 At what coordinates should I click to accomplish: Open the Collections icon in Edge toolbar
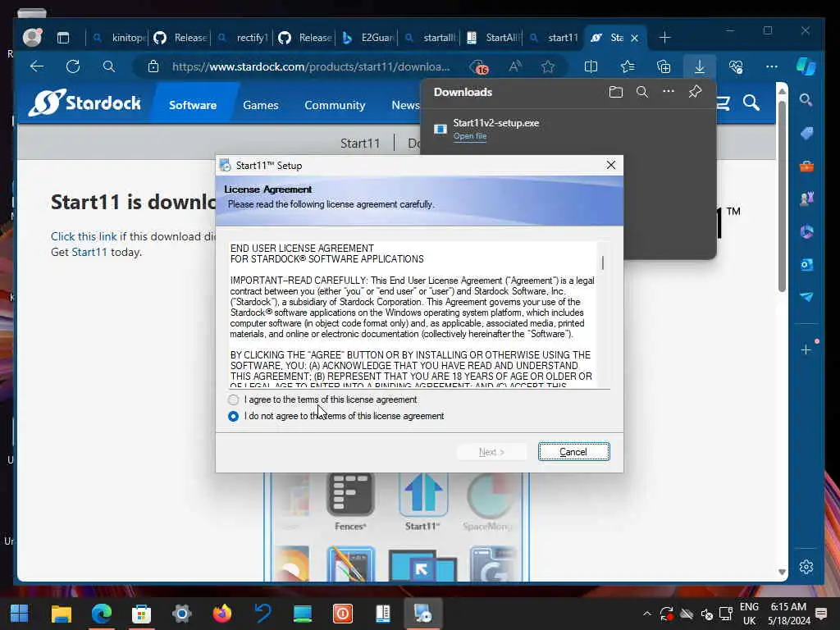[x=663, y=66]
